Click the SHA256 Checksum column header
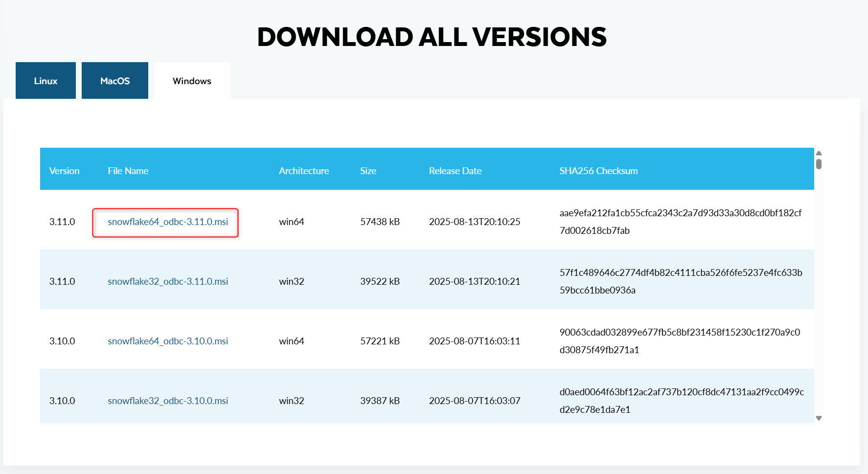The image size is (868, 474). click(x=598, y=171)
